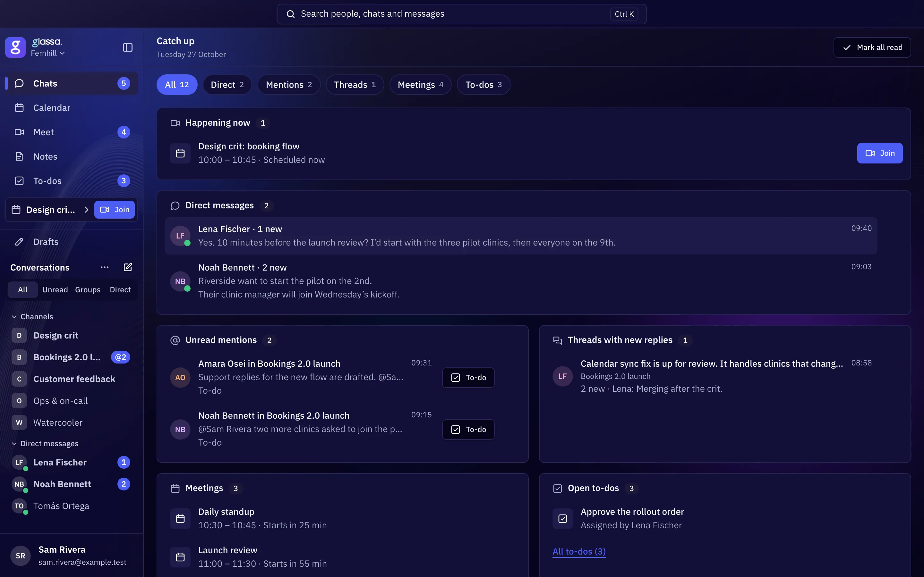
Task: Join the Design crit booking flow meeting
Action: 880,153
